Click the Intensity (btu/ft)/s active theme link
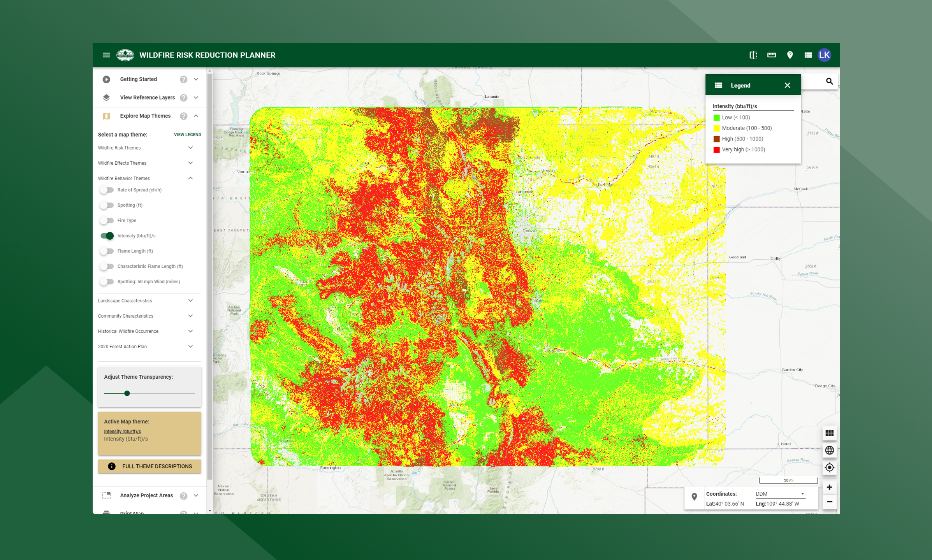Viewport: 932px width, 560px height. click(x=122, y=432)
